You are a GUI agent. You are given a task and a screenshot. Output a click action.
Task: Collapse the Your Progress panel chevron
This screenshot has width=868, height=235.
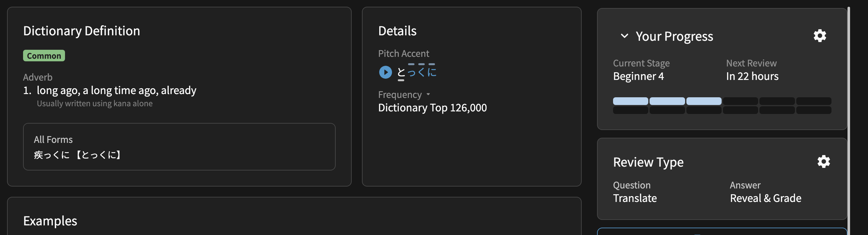(624, 36)
